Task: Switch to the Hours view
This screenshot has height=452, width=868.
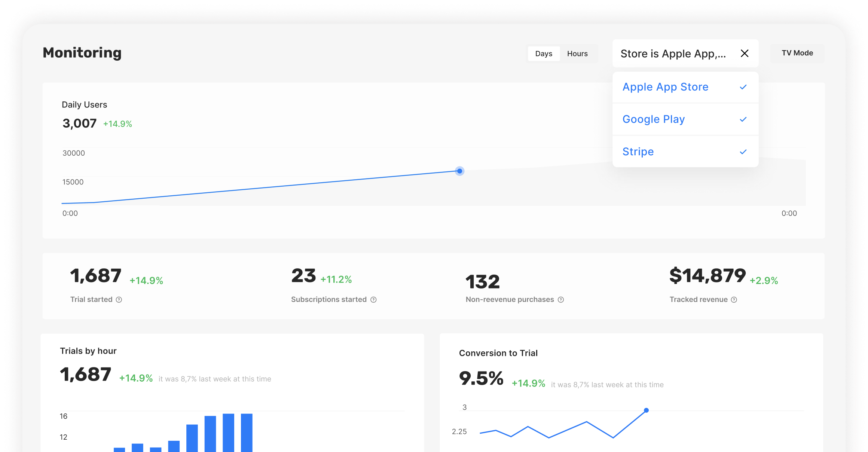Action: (x=577, y=54)
